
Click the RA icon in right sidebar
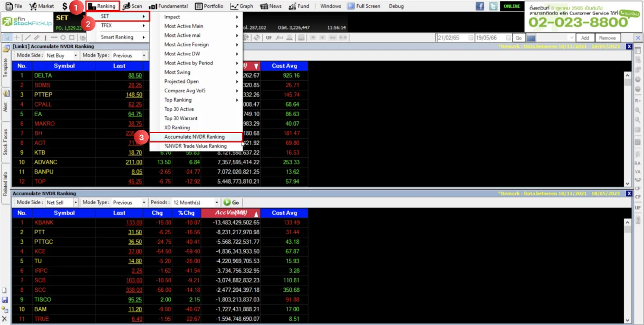[x=638, y=164]
